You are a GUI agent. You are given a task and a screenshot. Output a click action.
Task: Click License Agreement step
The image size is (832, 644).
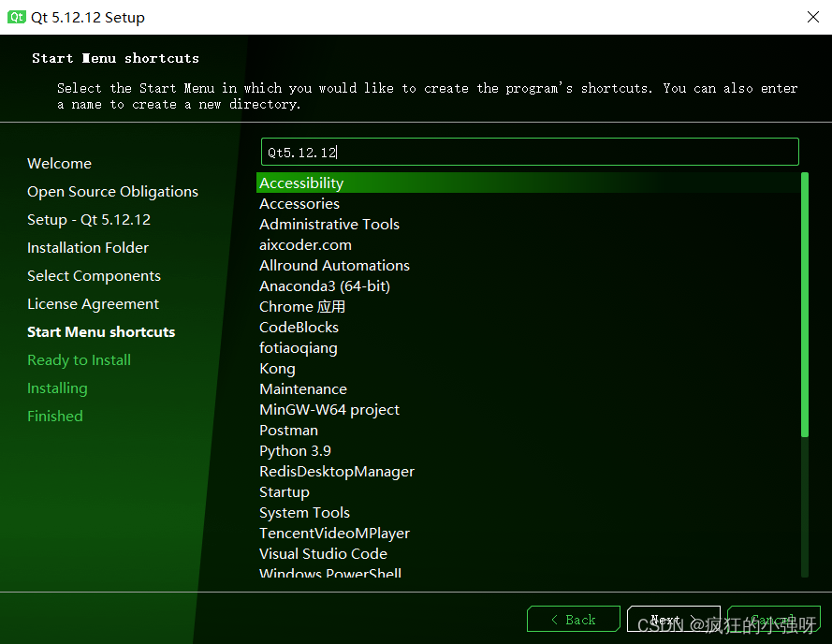93,303
